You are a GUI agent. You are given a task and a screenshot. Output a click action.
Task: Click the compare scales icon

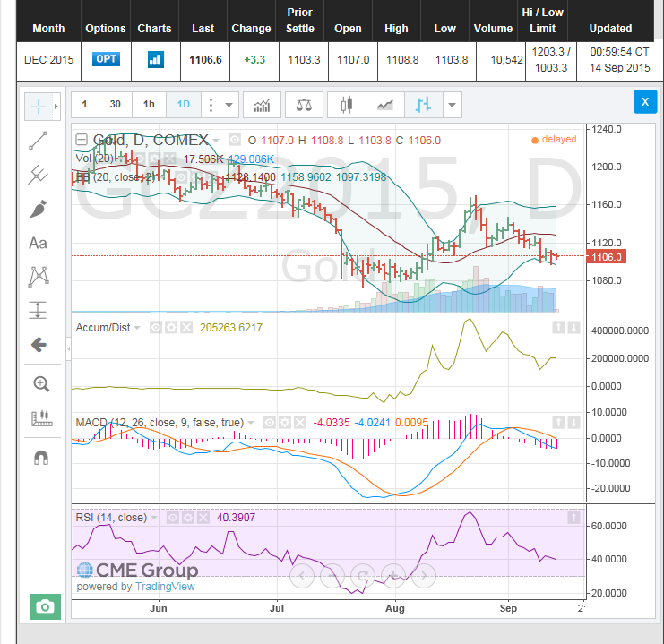pos(304,105)
